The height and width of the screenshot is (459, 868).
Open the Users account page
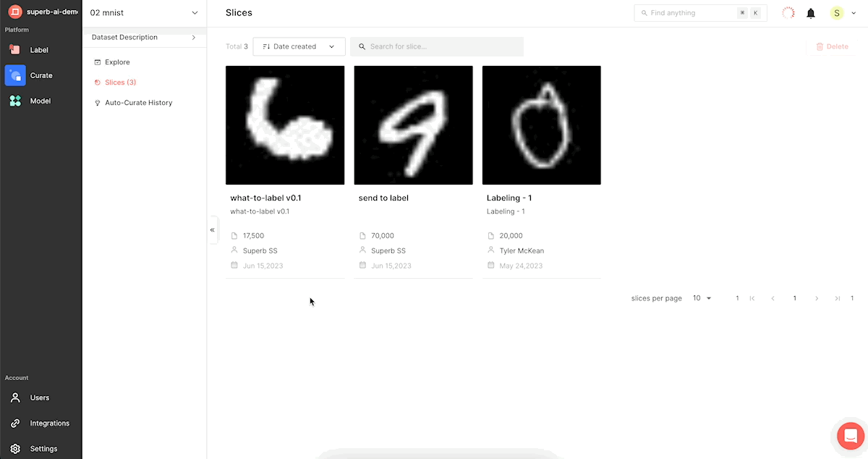coord(41,397)
